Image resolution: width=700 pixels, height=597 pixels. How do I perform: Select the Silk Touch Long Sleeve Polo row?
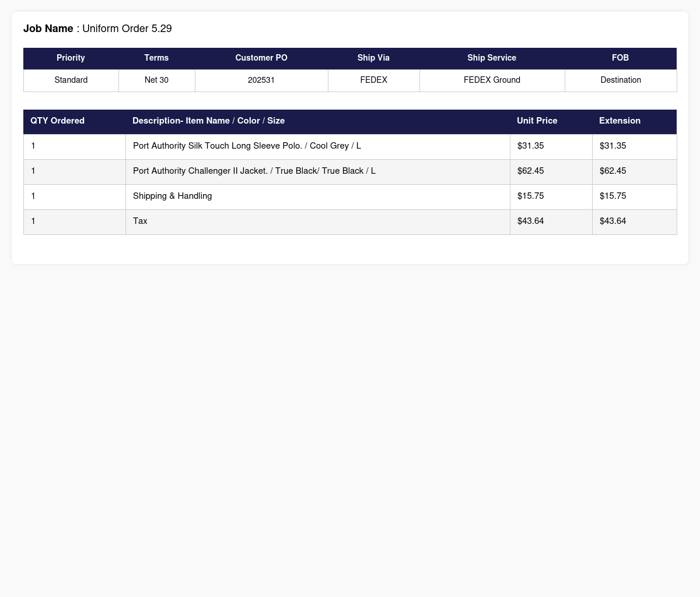tap(350, 146)
